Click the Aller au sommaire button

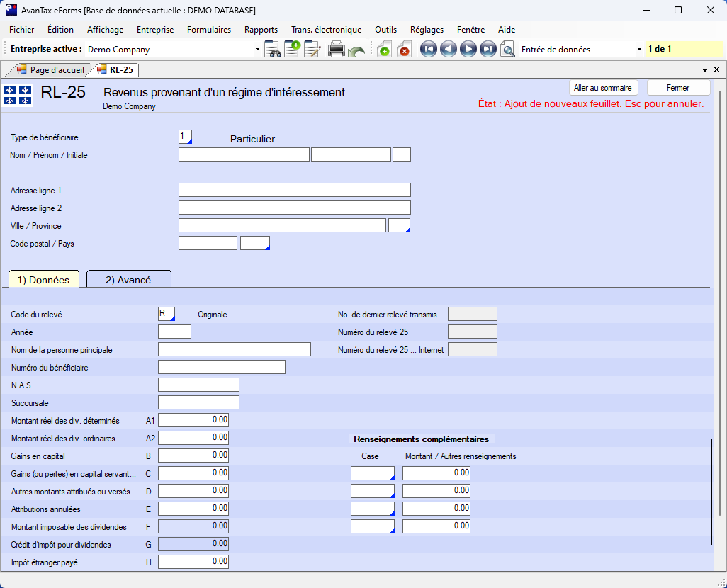tap(603, 88)
